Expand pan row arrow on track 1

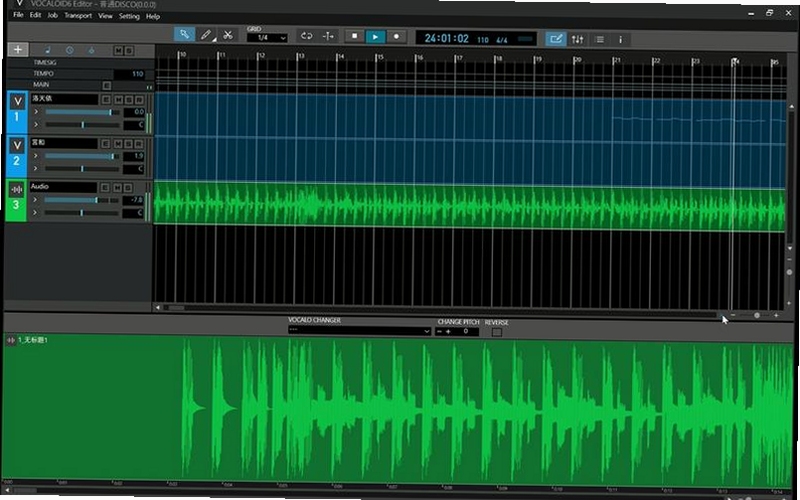(36, 124)
